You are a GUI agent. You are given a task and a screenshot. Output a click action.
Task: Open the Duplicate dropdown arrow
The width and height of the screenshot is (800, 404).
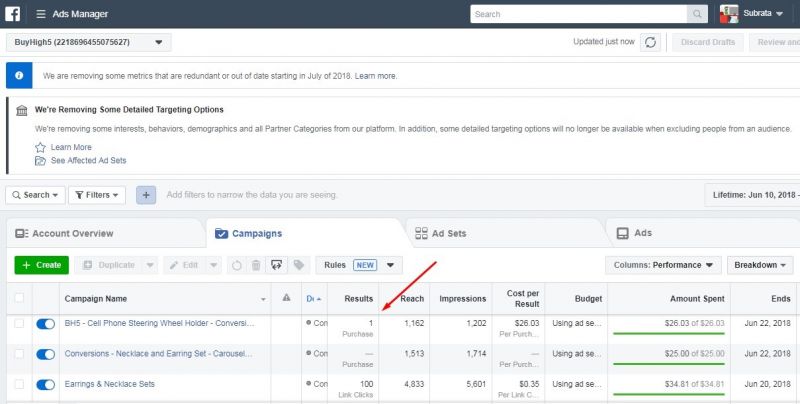point(150,265)
